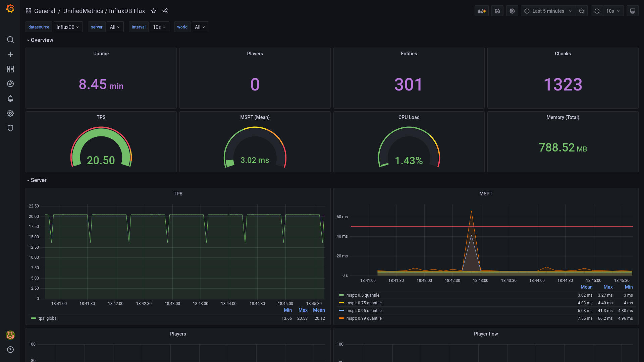The width and height of the screenshot is (644, 362).
Task: Open the Explore compass icon
Action: [10, 84]
